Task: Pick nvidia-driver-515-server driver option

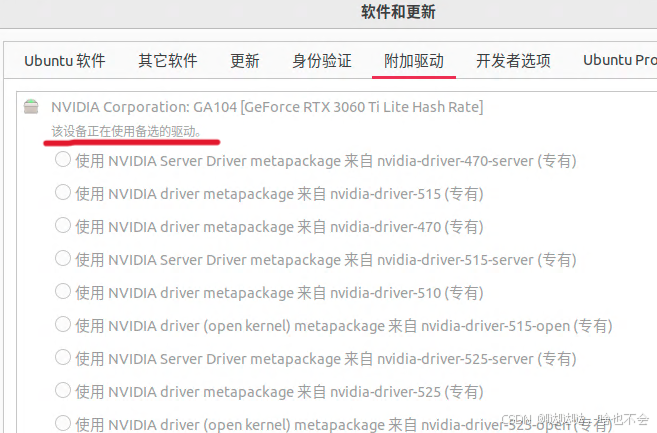Action: tap(63, 259)
